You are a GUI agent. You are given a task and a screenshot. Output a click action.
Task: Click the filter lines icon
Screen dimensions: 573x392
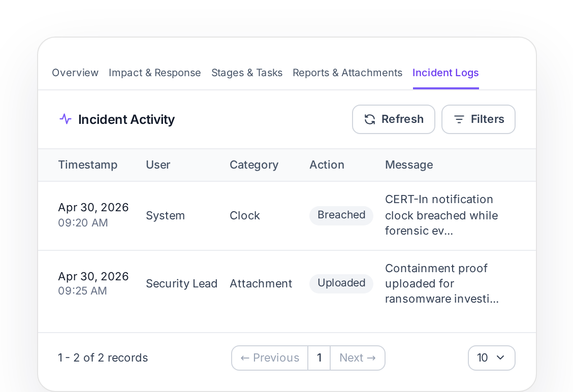pyautogui.click(x=459, y=119)
